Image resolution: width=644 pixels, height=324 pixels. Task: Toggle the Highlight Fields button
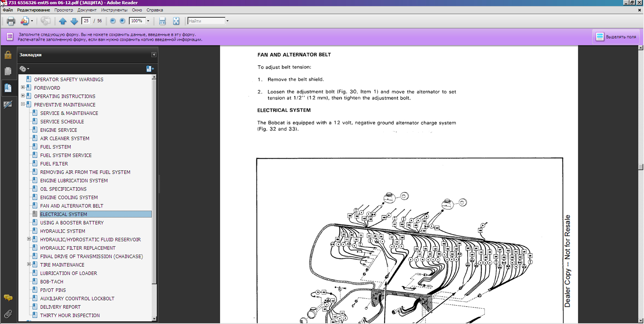[616, 37]
